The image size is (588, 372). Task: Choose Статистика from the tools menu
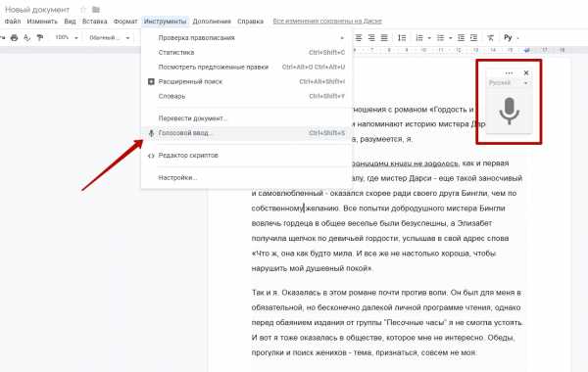pos(246,53)
